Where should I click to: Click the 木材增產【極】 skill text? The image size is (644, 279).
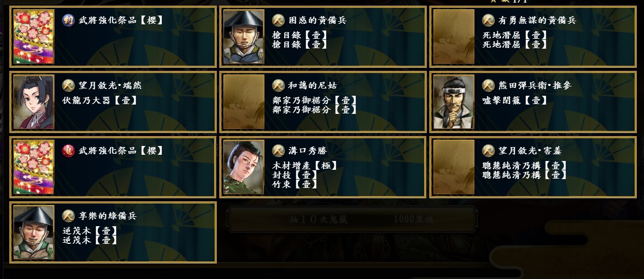[305, 166]
